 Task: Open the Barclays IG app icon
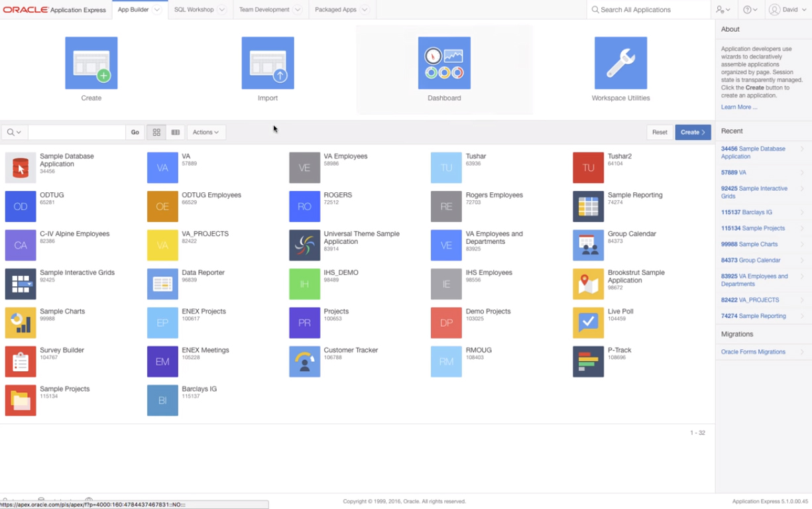pos(162,400)
